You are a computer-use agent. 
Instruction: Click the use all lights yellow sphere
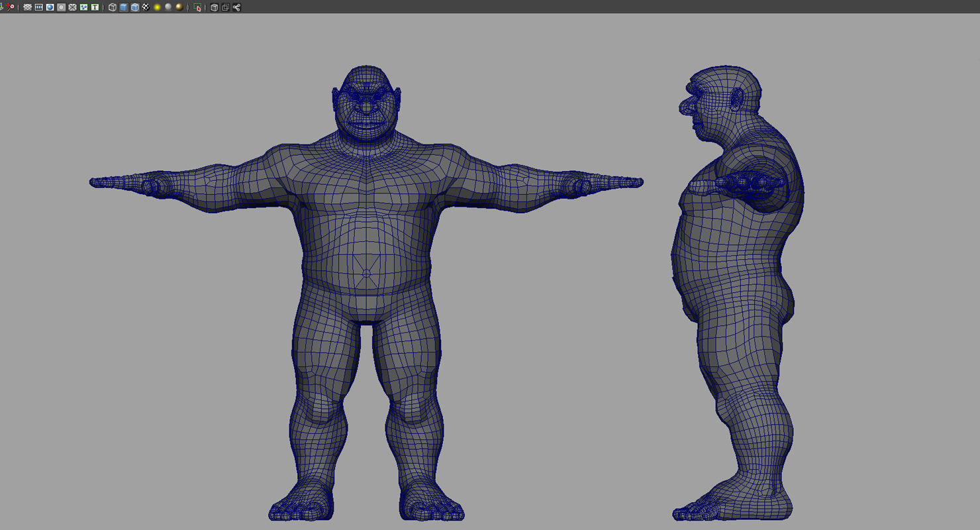coord(157,7)
